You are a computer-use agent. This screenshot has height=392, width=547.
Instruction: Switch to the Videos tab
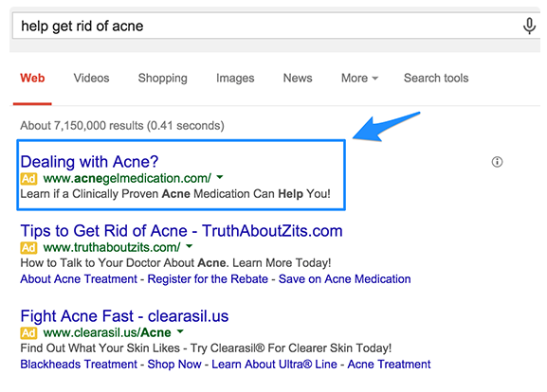(x=91, y=78)
